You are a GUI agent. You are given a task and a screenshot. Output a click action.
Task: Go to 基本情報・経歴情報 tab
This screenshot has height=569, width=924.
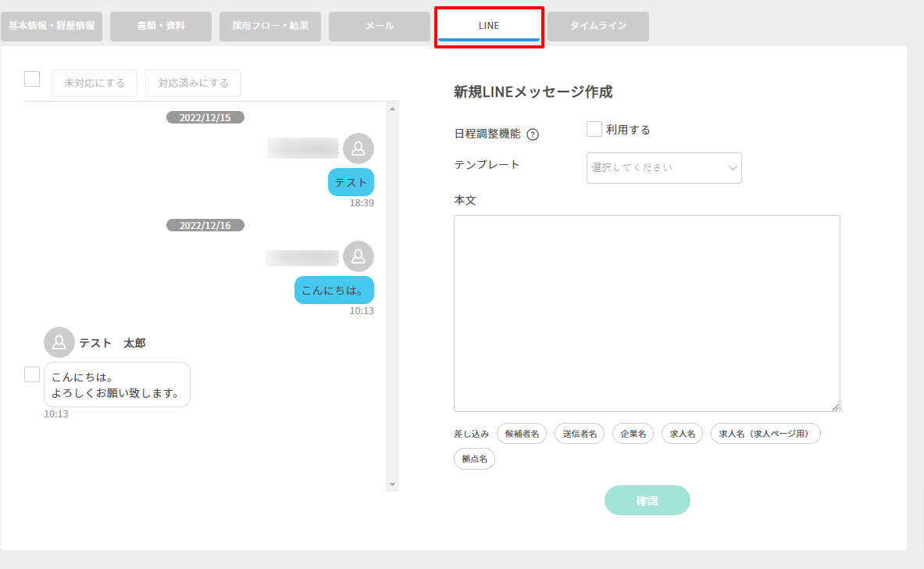(52, 26)
